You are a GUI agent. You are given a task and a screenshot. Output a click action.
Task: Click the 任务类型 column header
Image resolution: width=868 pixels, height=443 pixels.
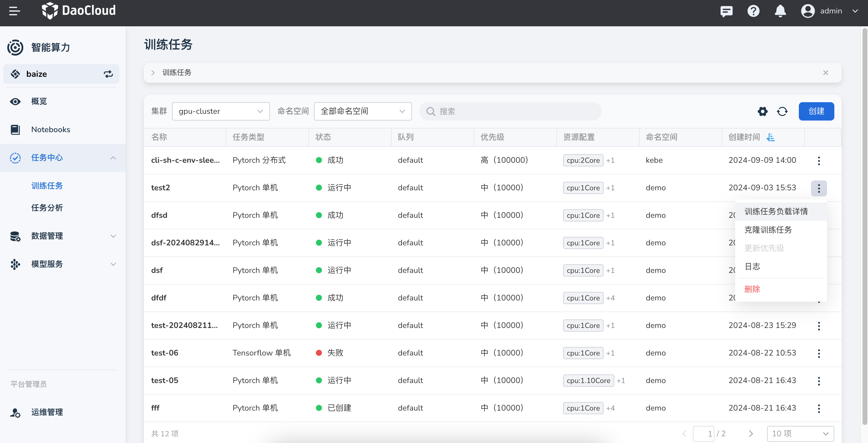point(248,137)
